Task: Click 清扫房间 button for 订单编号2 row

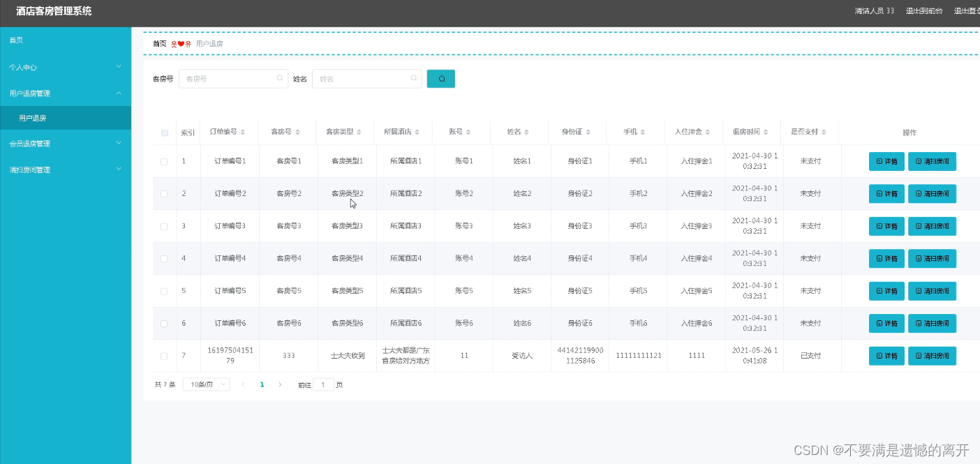Action: click(932, 194)
